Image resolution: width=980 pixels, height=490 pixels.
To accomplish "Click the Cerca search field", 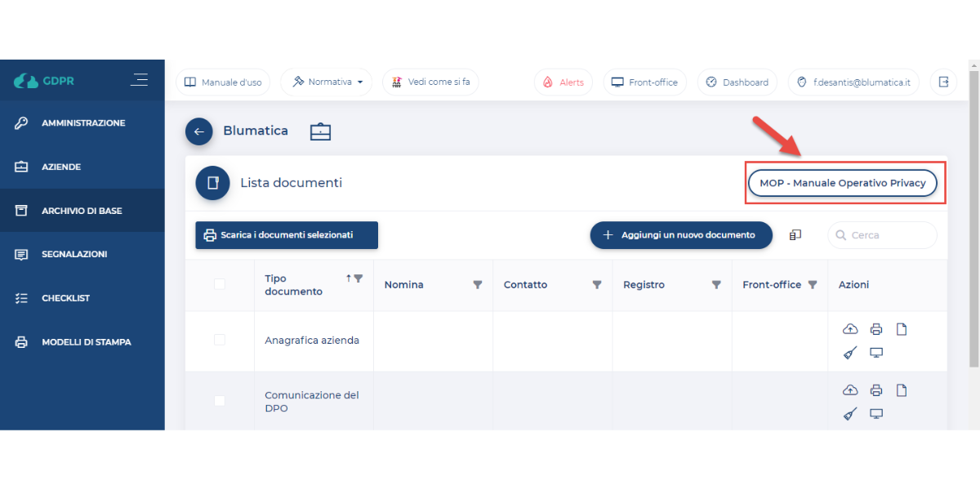I will 890,235.
